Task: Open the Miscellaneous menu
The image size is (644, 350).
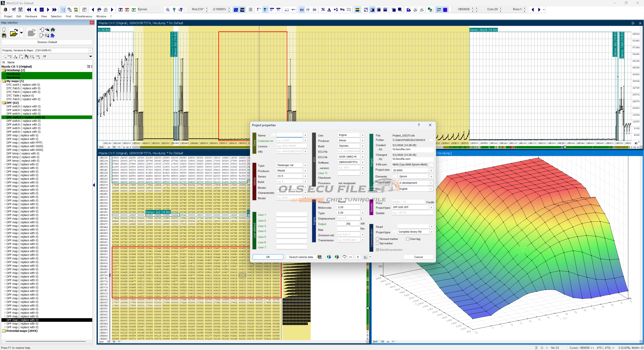Action: (84, 16)
